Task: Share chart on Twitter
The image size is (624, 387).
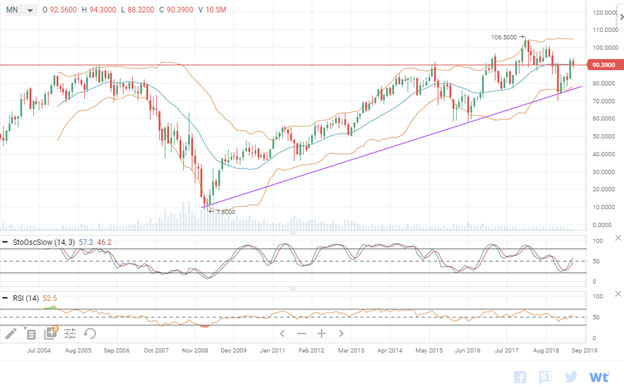Action: (571, 377)
